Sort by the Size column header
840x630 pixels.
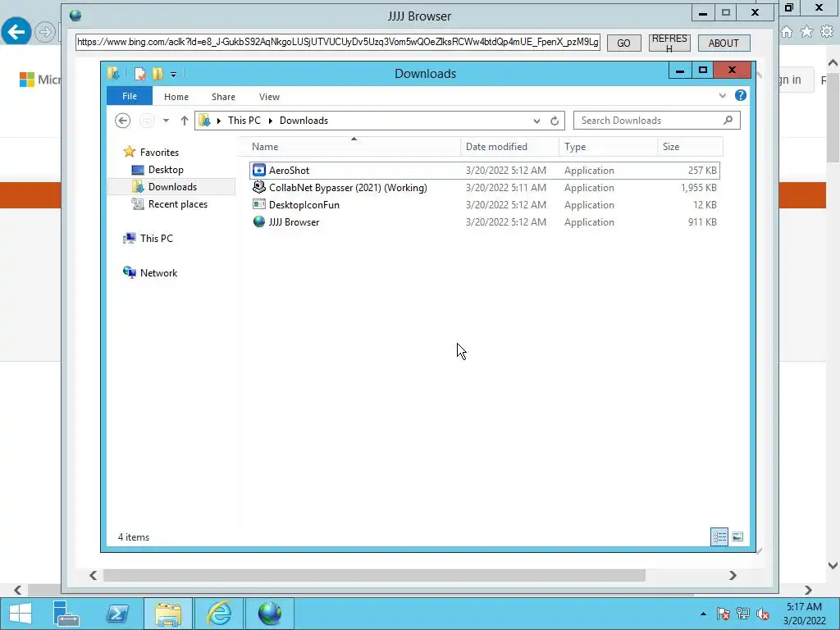coord(690,147)
